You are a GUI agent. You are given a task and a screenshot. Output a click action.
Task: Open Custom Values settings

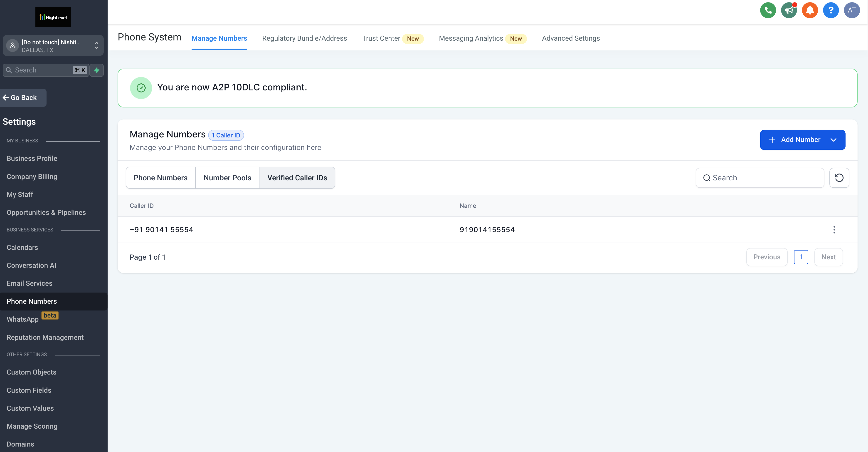pos(30,408)
